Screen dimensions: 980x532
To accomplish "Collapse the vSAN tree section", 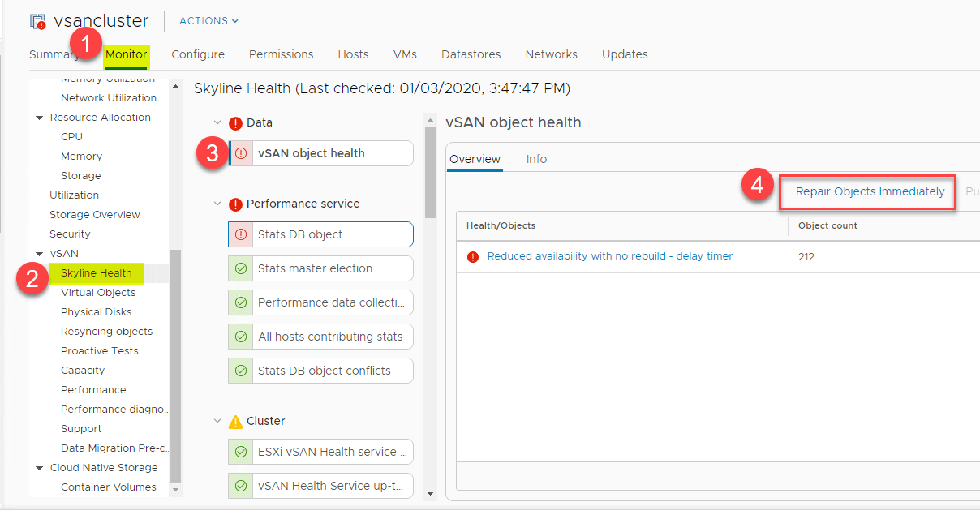I will click(x=39, y=254).
